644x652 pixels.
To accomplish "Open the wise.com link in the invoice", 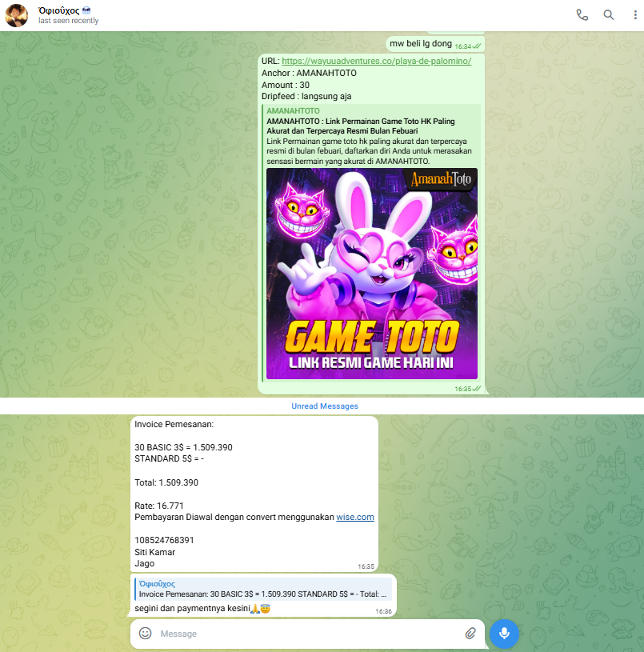I will (x=354, y=517).
